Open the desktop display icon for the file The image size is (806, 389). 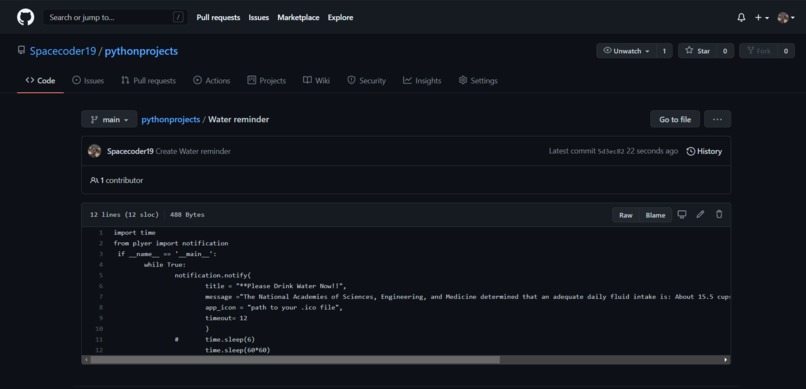682,214
